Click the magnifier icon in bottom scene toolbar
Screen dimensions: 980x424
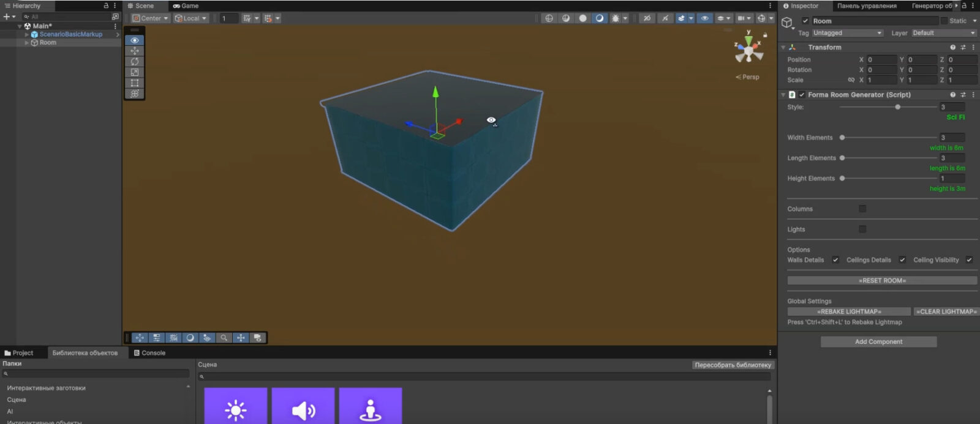click(224, 338)
